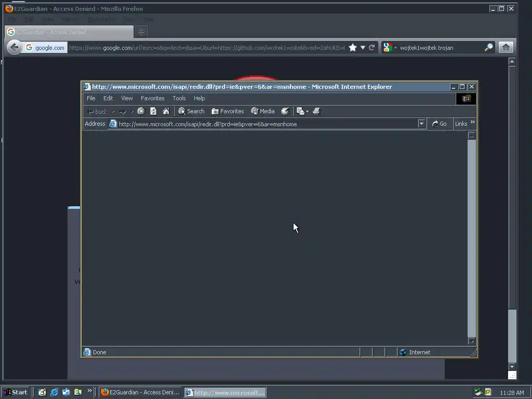Click the Go button next to address bar
Image resolution: width=532 pixels, height=399 pixels.
440,124
